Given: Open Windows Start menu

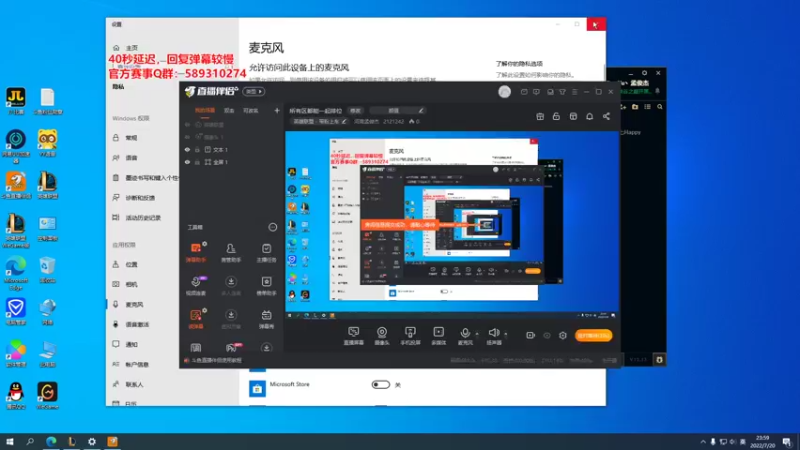Looking at the screenshot, I should 9,441.
